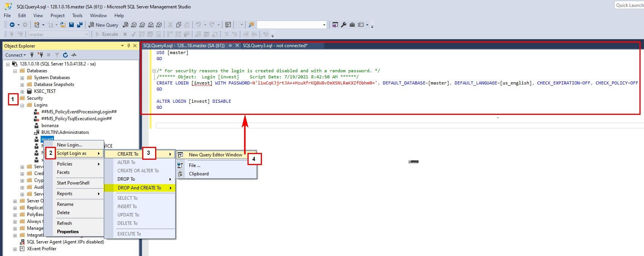
Task: Click the Find in Files icon
Action: pos(251,25)
